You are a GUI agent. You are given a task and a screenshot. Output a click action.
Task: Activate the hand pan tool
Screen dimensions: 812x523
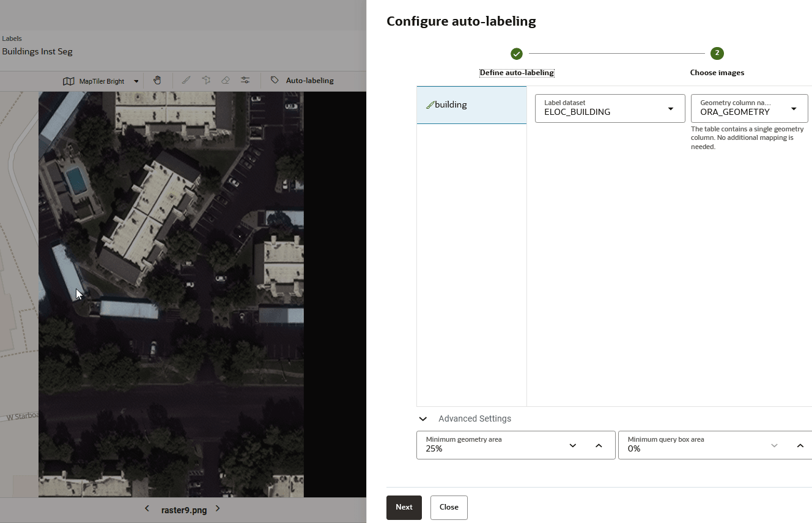coord(157,80)
